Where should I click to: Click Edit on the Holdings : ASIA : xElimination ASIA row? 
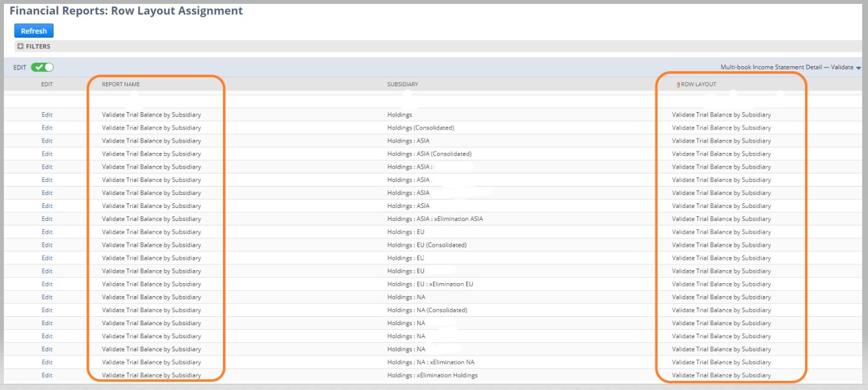tap(47, 218)
